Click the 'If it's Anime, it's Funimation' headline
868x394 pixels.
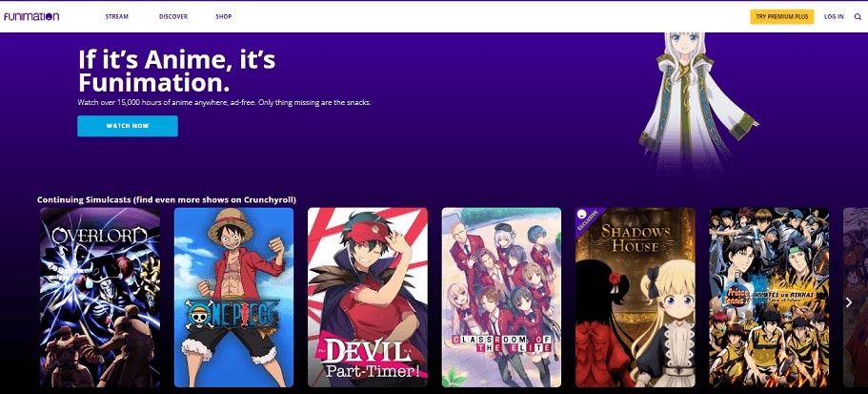point(176,71)
